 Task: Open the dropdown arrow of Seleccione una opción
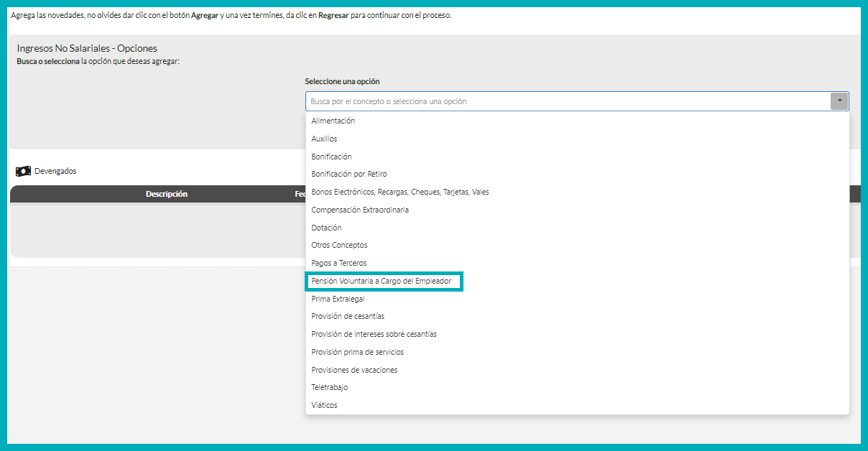tap(839, 101)
